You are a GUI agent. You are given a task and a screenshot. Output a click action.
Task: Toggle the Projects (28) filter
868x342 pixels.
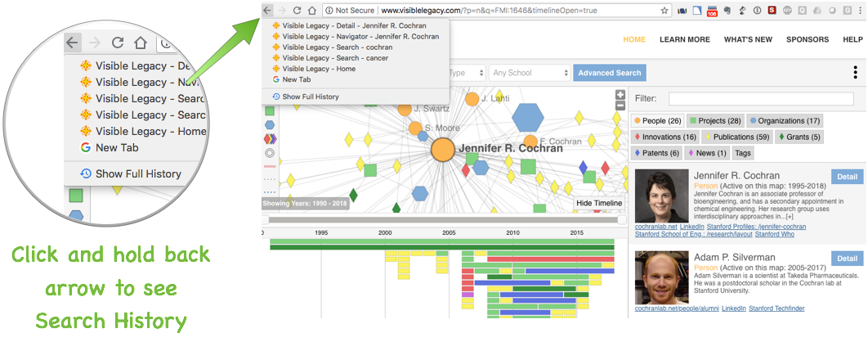tap(715, 121)
